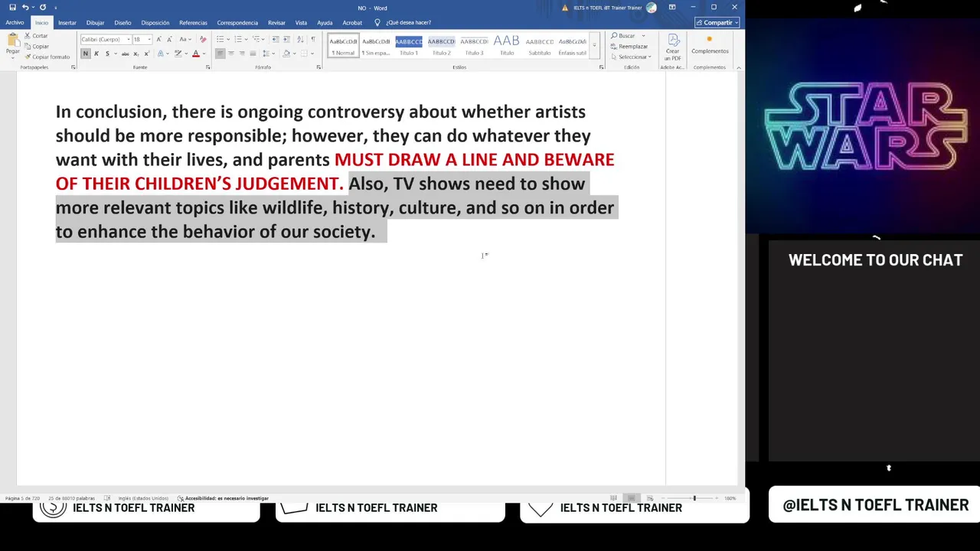Activate the Copiar formato painter
The width and height of the screenshot is (980, 551).
coord(47,57)
